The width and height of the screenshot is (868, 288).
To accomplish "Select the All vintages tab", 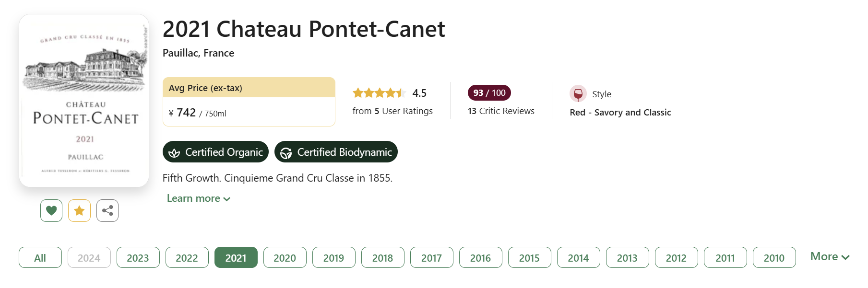I will tap(40, 257).
